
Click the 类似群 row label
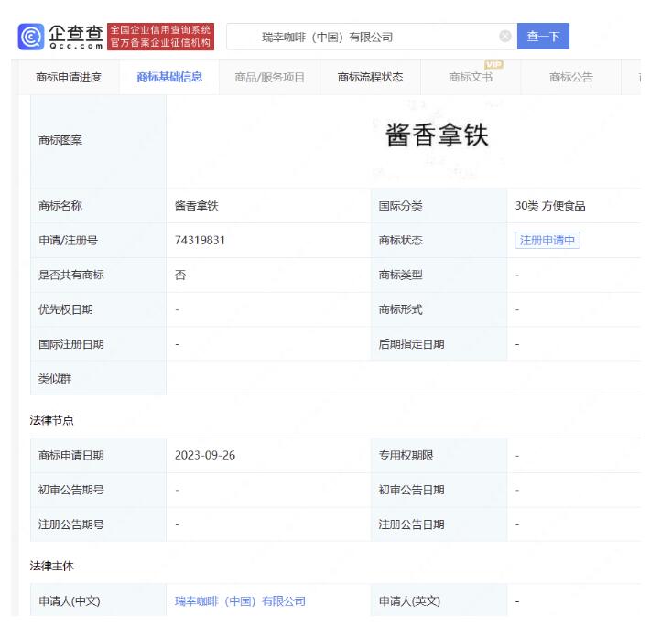point(54,379)
